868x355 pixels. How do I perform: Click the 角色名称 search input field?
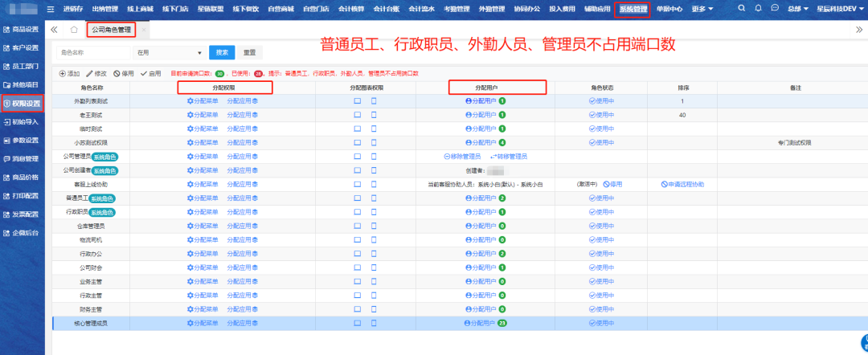point(92,52)
